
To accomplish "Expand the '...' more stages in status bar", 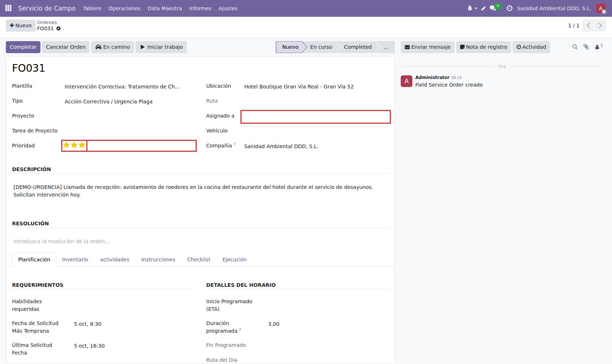I will tap(386, 47).
